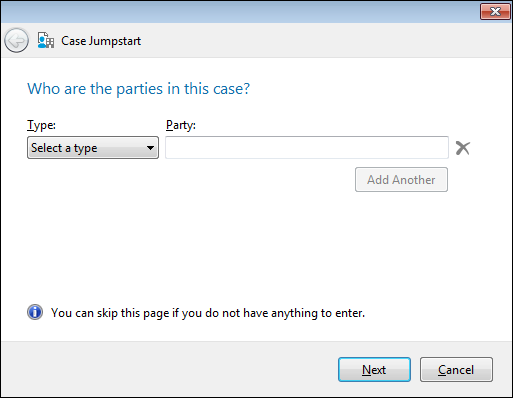Cancel the Case Jumpstart wizard
513x398 pixels.
click(456, 370)
